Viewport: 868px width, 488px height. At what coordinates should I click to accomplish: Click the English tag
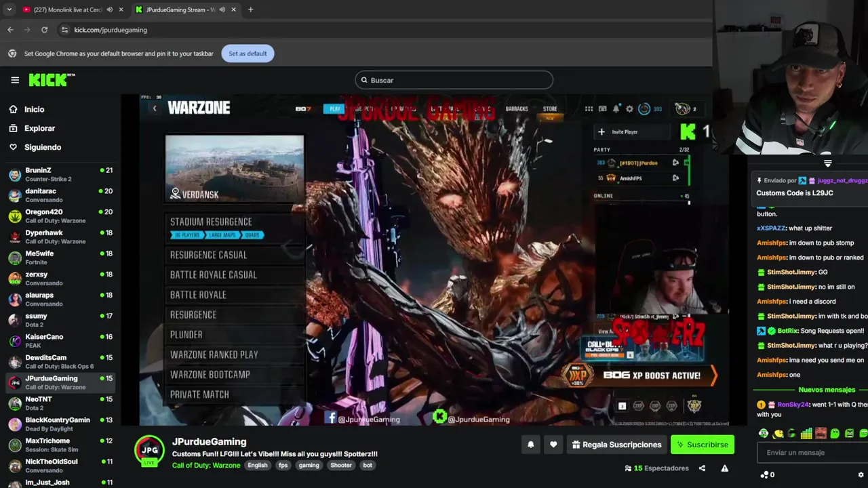click(x=257, y=466)
